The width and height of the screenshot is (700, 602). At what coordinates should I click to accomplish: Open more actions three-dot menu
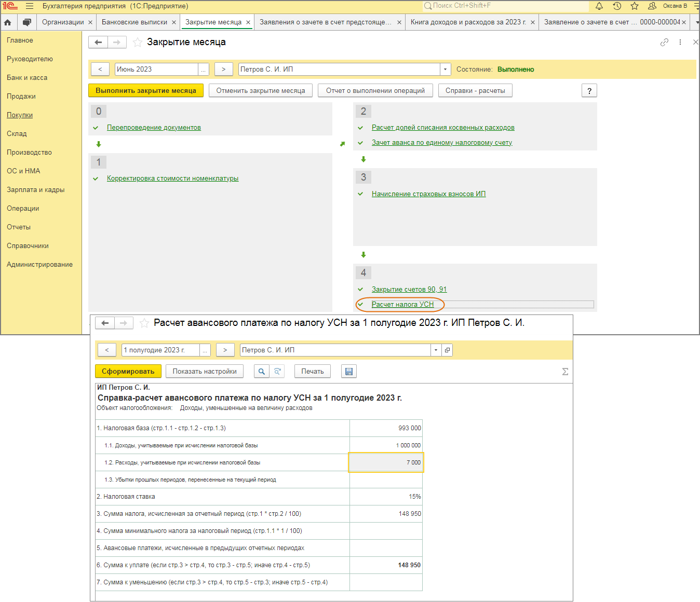680,42
